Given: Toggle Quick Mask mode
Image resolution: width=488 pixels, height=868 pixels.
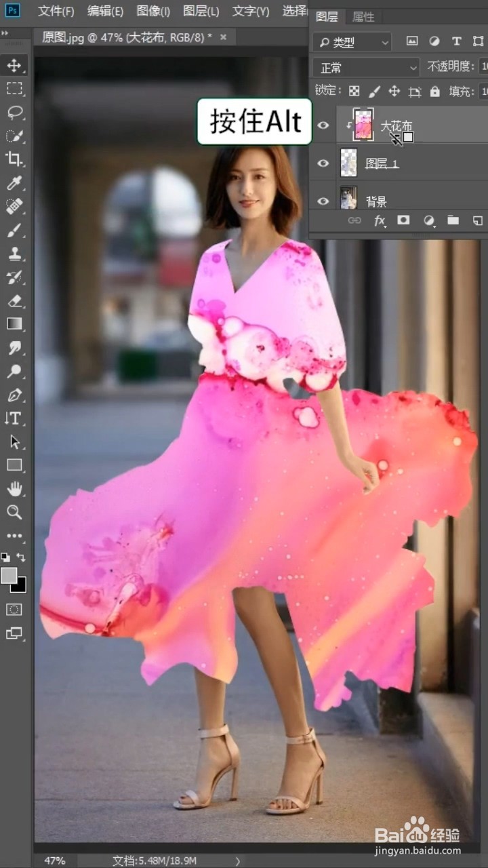Looking at the screenshot, I should pyautogui.click(x=14, y=609).
